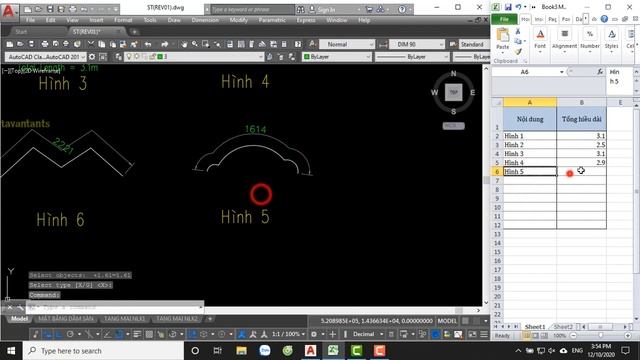The image size is (640, 360).
Task: Click the Excel Save floppy icon
Action: 508,7
